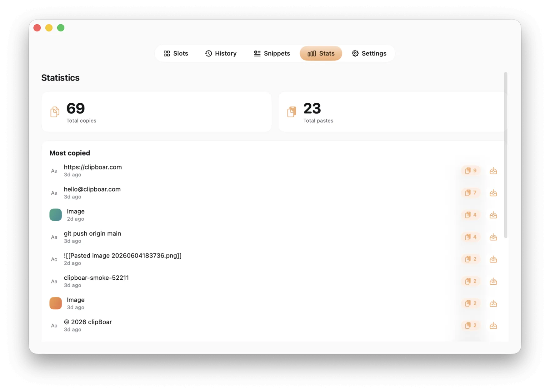Click the Total pastes clipboard icon

(292, 112)
